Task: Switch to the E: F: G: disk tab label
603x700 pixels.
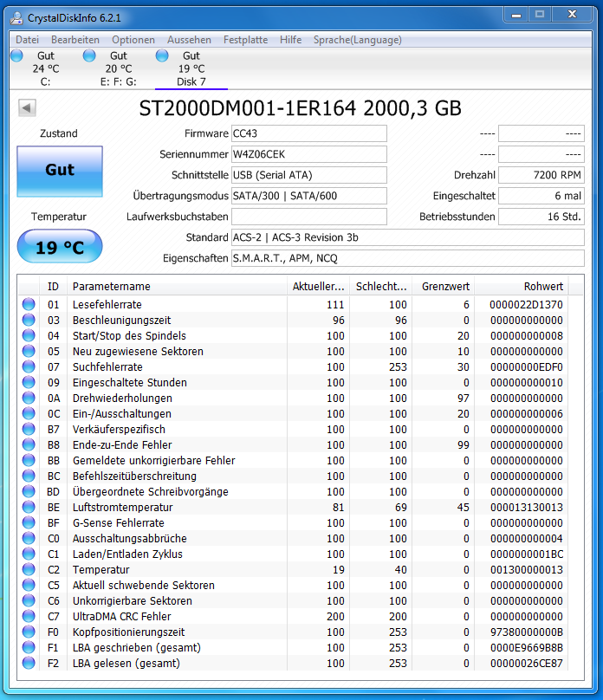Action: coord(119,81)
